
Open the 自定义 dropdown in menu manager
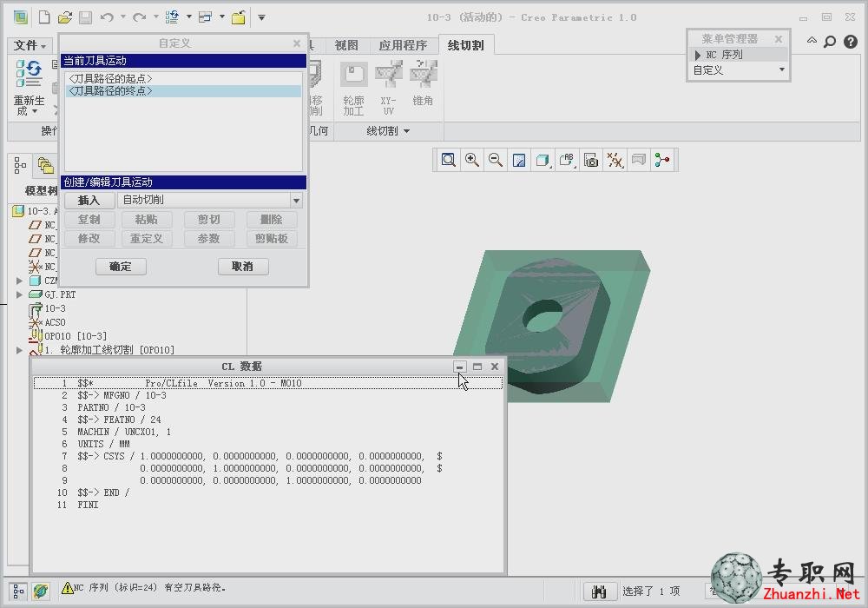click(782, 70)
